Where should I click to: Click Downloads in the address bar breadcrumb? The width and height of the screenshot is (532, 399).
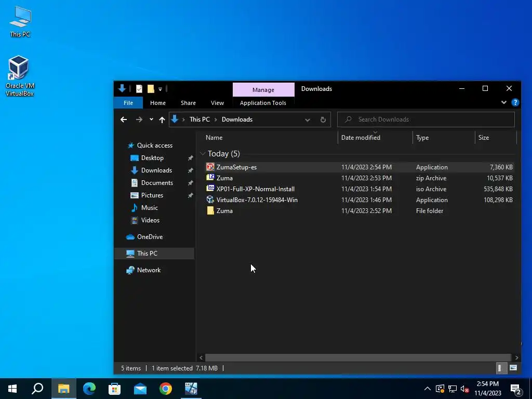[x=237, y=119]
